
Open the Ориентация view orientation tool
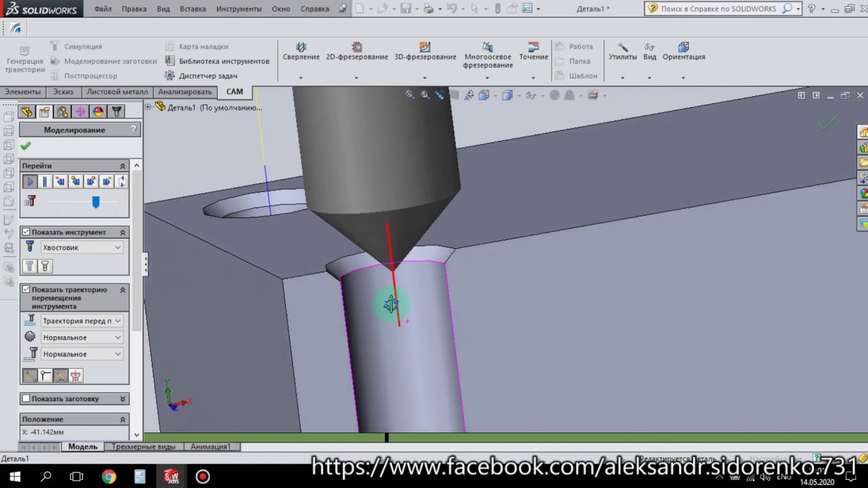click(684, 52)
